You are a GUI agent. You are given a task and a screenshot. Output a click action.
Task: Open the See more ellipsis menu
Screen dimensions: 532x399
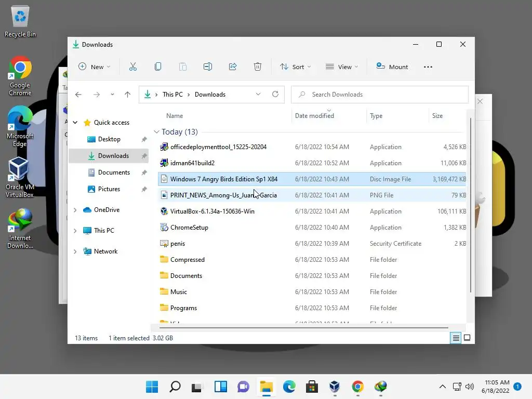click(428, 67)
